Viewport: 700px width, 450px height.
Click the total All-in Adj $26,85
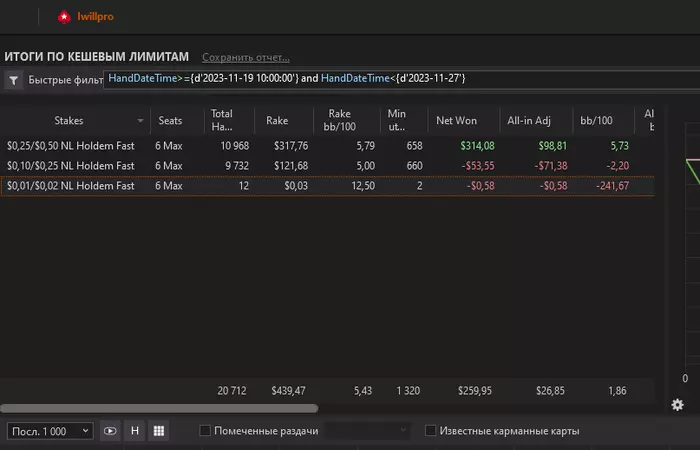[x=550, y=391]
